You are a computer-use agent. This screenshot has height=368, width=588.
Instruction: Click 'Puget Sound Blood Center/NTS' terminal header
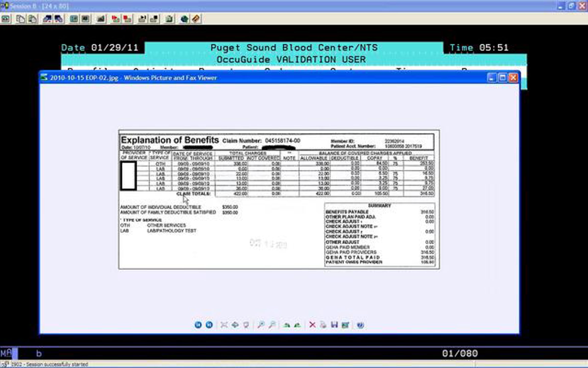point(294,48)
